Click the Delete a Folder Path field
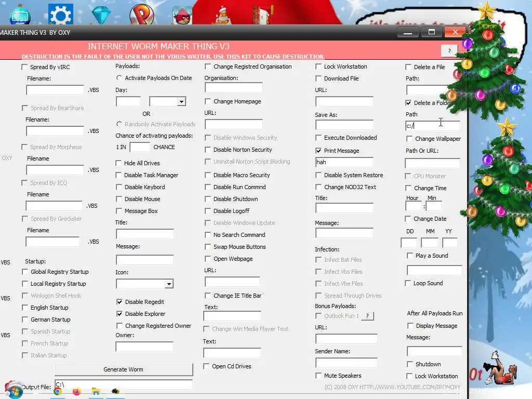 pyautogui.click(x=433, y=126)
